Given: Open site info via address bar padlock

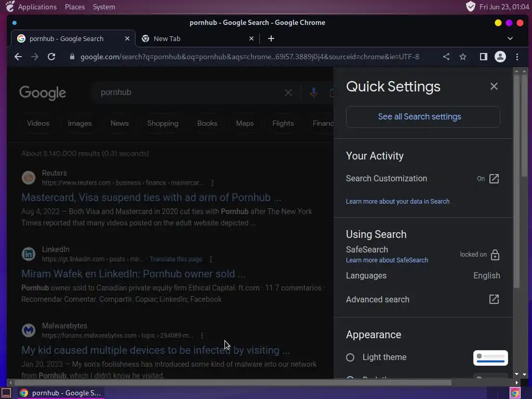Looking at the screenshot, I should click(72, 57).
